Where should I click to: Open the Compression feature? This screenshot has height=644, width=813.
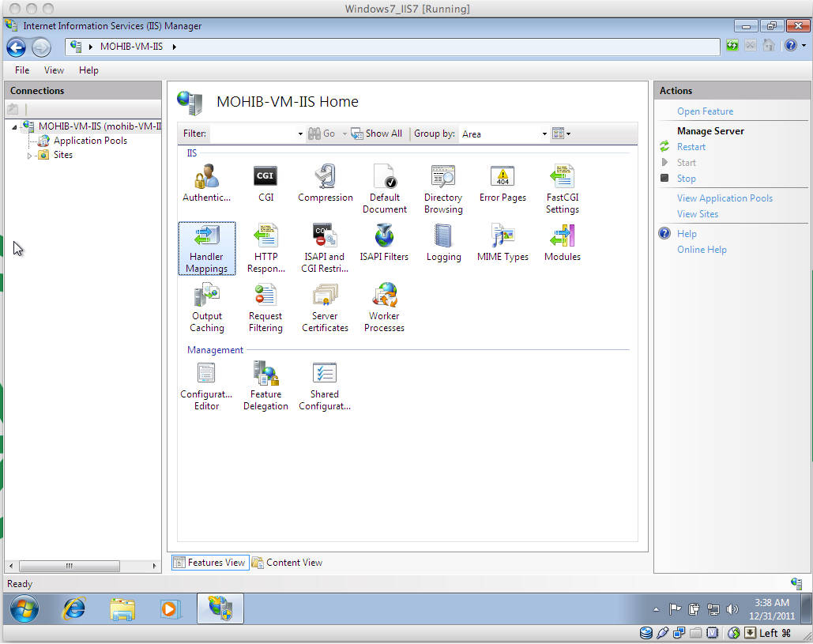click(325, 176)
